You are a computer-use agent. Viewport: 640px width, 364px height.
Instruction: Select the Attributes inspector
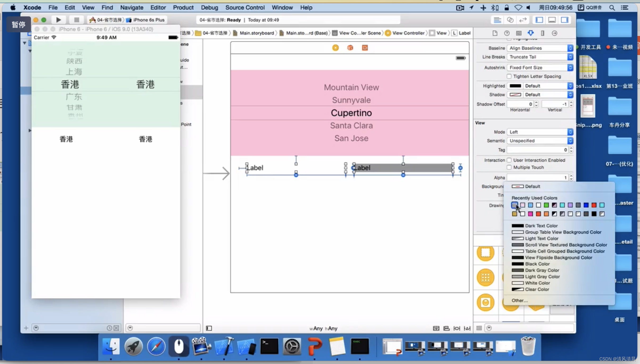click(530, 33)
